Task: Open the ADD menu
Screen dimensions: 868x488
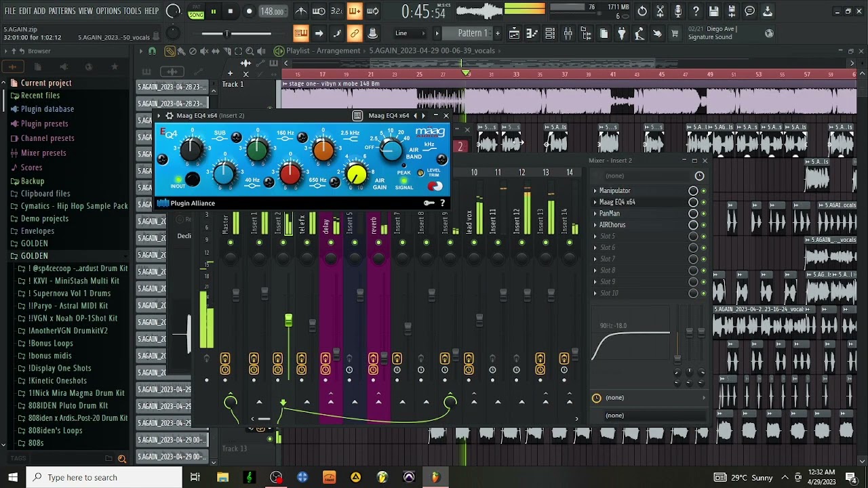Action: coord(40,11)
